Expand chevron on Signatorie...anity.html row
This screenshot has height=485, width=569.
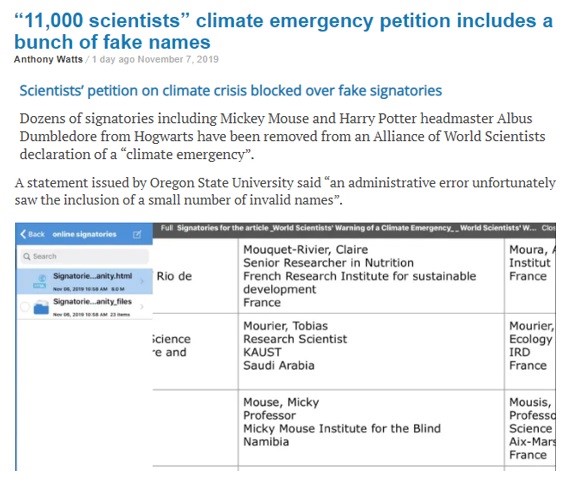(x=142, y=281)
